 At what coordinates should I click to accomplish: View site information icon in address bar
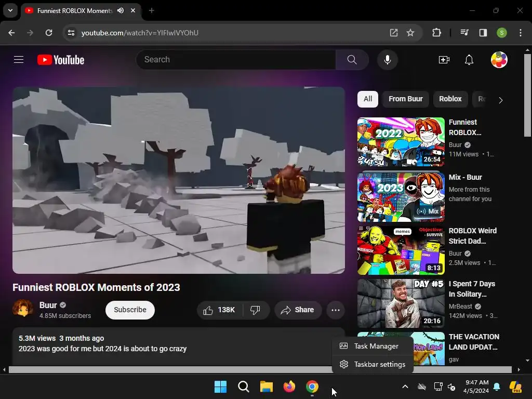(71, 33)
